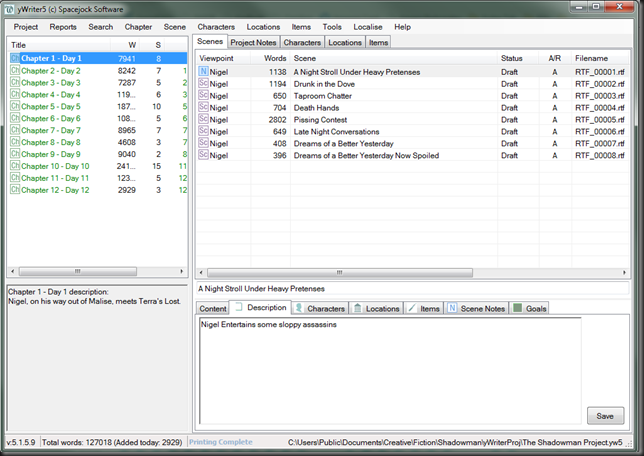Open the Goals tab
Screen dimensions: 644x456
pyautogui.click(x=530, y=309)
